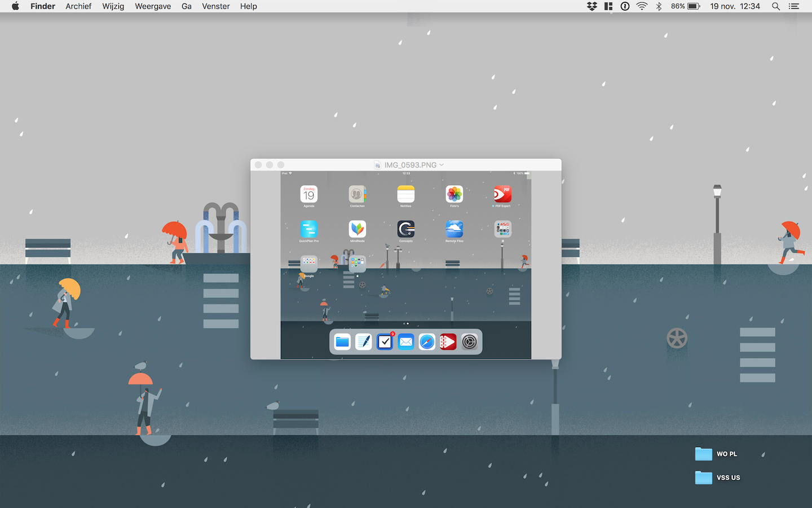Open the Venster menu
The height and width of the screenshot is (508, 812).
click(x=216, y=6)
